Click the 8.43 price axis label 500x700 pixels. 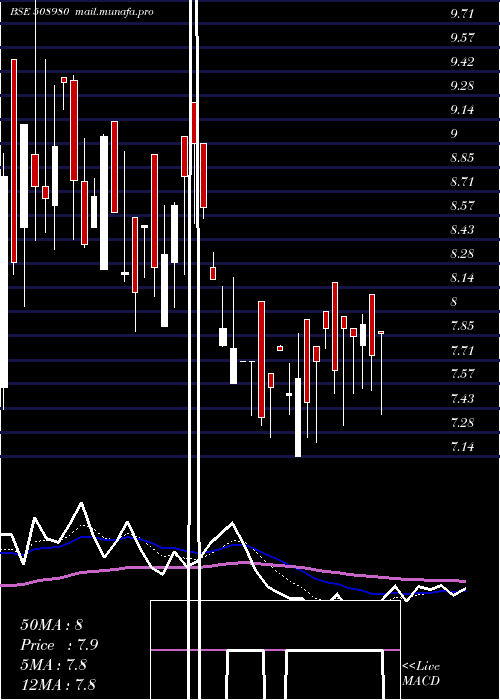coord(462,230)
